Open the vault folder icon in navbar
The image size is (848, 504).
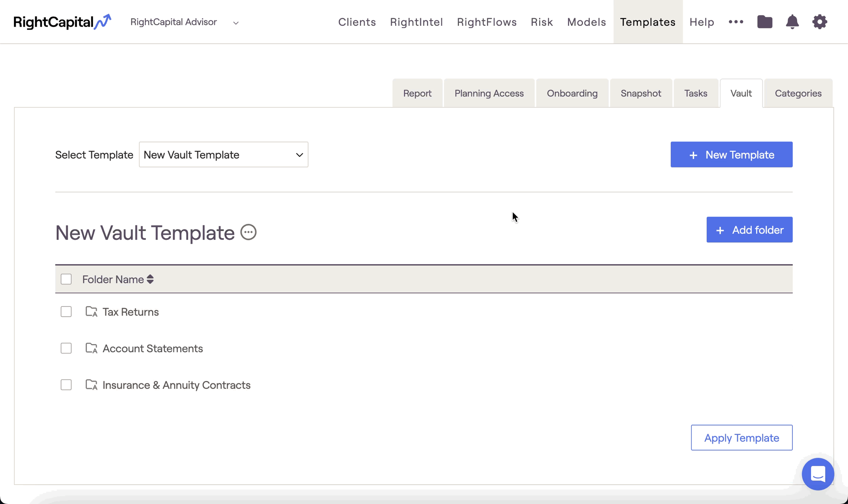765,22
